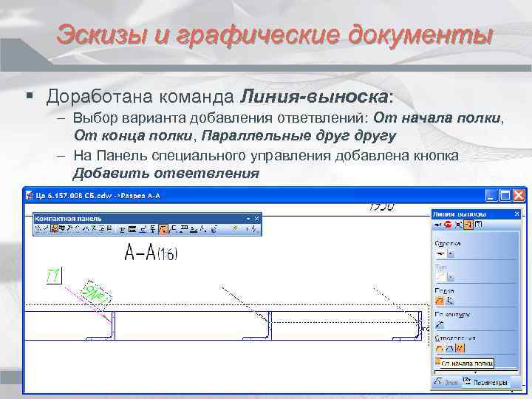Open Компактная панель options dropdown arrow
This screenshot has height=399, width=532.
248,219
